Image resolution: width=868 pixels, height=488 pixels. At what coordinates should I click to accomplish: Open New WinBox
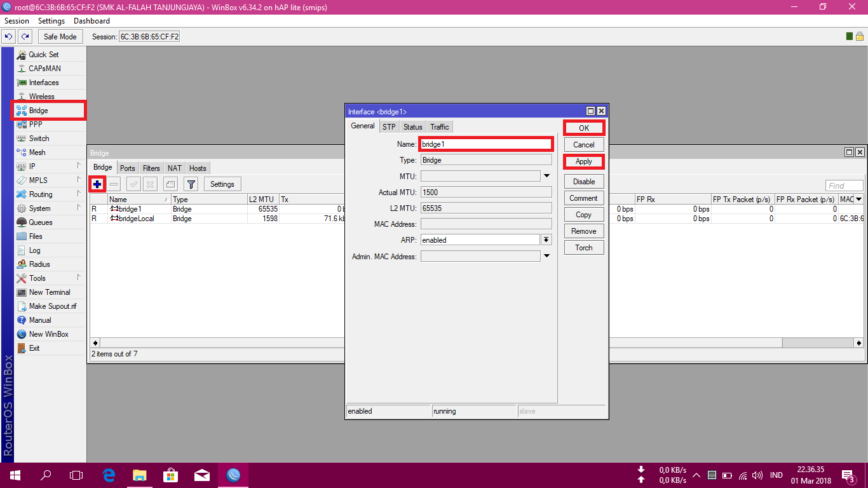(50, 334)
